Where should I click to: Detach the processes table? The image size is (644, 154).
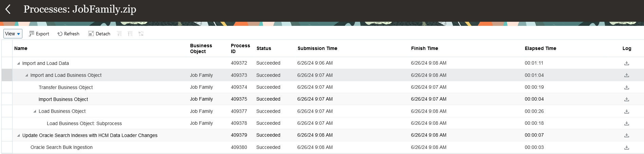[x=99, y=34]
